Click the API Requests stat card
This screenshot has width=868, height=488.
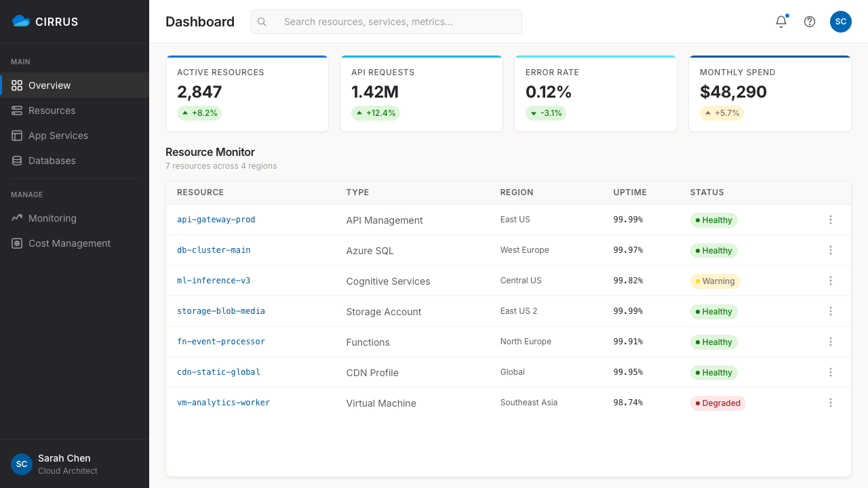(422, 94)
